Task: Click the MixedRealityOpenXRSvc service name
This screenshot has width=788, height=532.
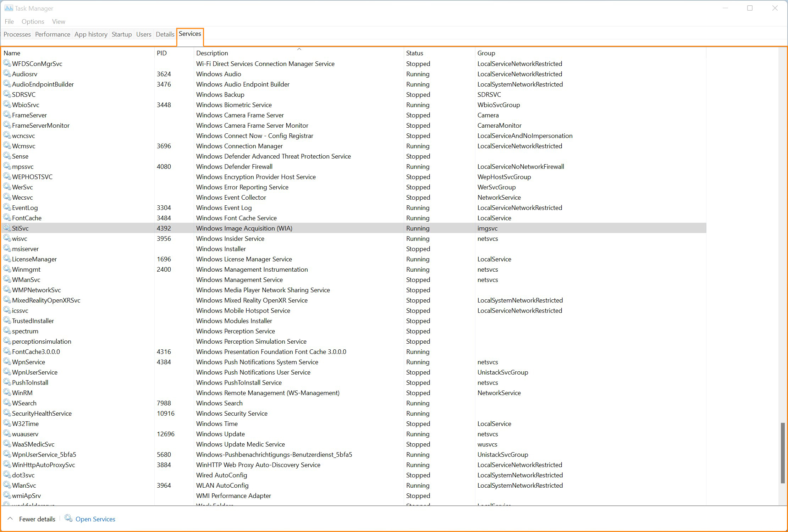Action: click(46, 300)
